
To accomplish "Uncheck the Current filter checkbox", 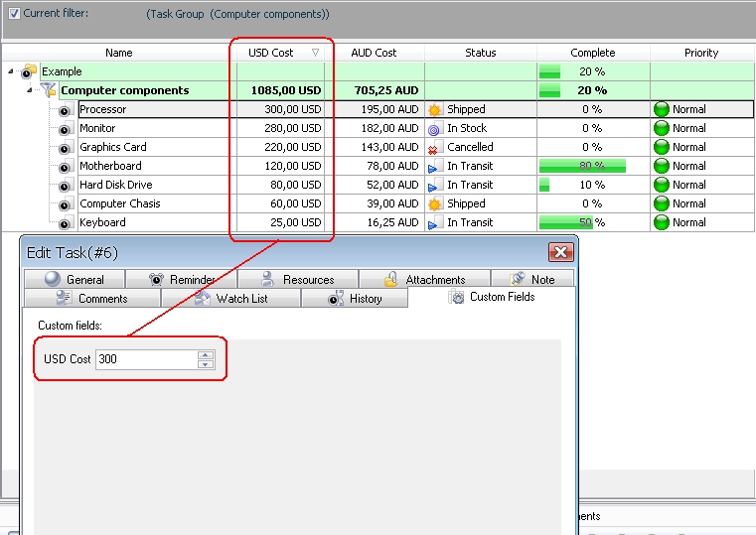I will click(x=14, y=14).
